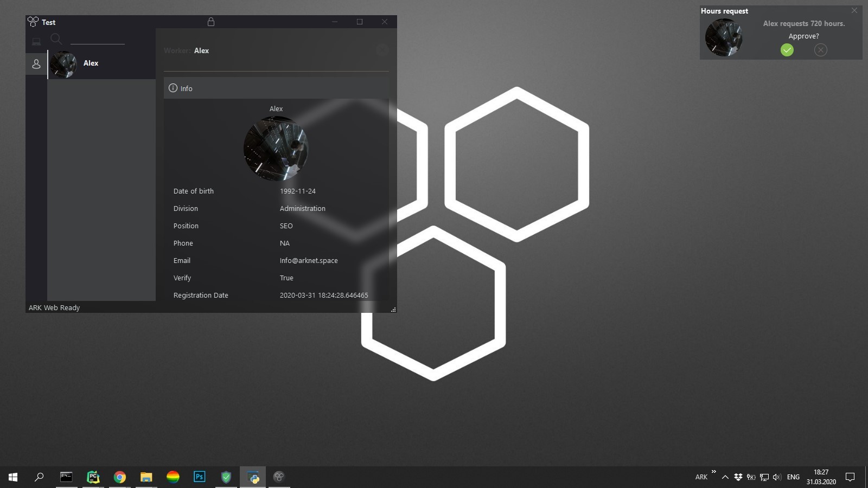868x488 pixels.
Task: Select Alex in the worker list
Action: (101, 64)
